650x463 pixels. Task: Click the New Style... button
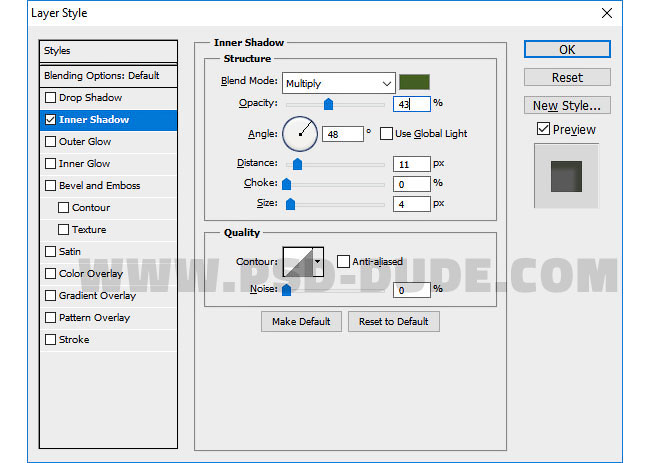(567, 105)
